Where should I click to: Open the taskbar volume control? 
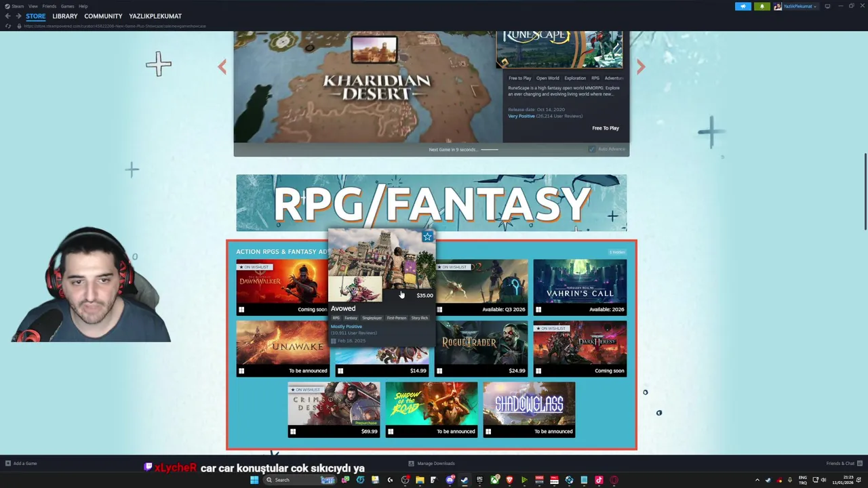pyautogui.click(x=823, y=480)
